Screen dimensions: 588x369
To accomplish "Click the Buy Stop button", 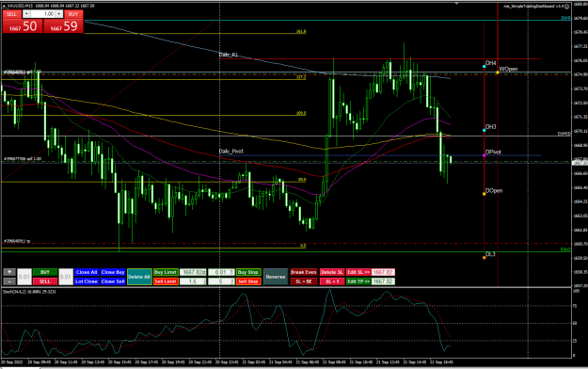I will 248,272.
